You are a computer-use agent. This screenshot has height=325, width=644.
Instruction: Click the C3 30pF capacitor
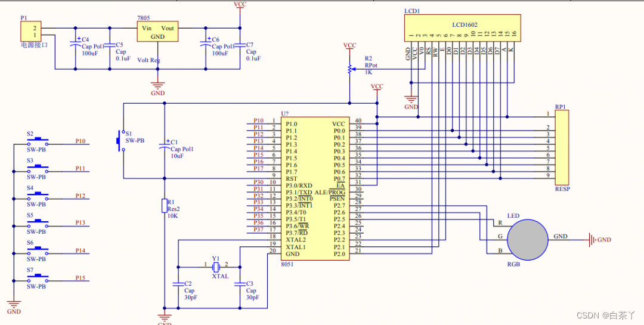240,284
